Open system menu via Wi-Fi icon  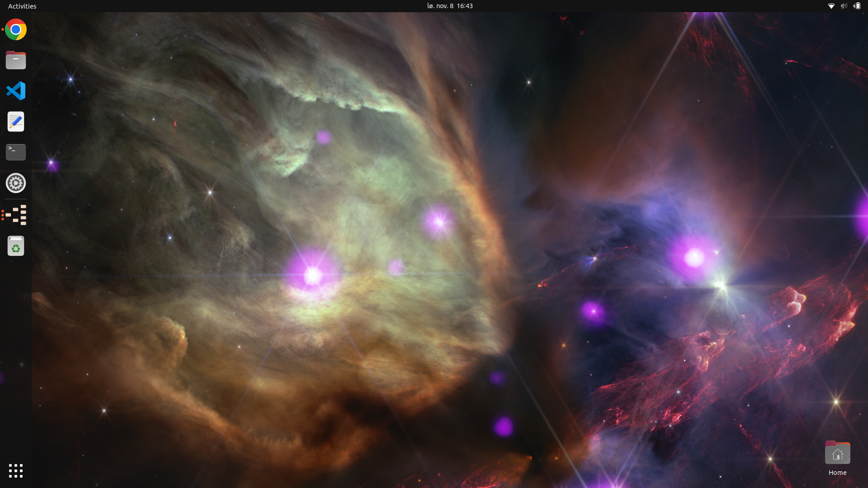pyautogui.click(x=831, y=6)
